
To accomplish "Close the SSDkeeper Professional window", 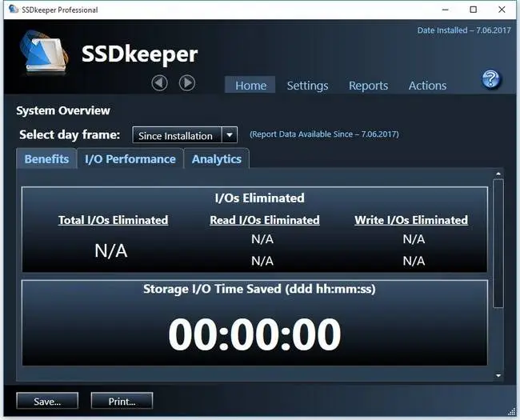I will click(502, 10).
